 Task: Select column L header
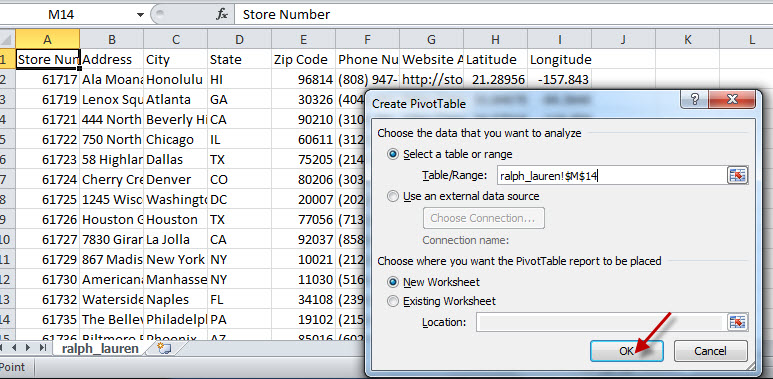pyautogui.click(x=746, y=39)
